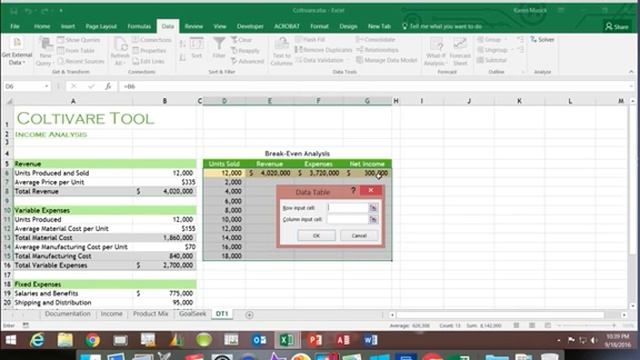Launch the Solver add-in
Viewport: 640px width, 360px height.
[542, 40]
